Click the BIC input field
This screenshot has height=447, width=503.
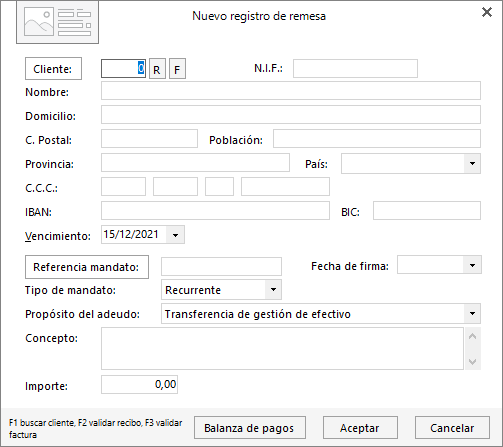pos(427,210)
